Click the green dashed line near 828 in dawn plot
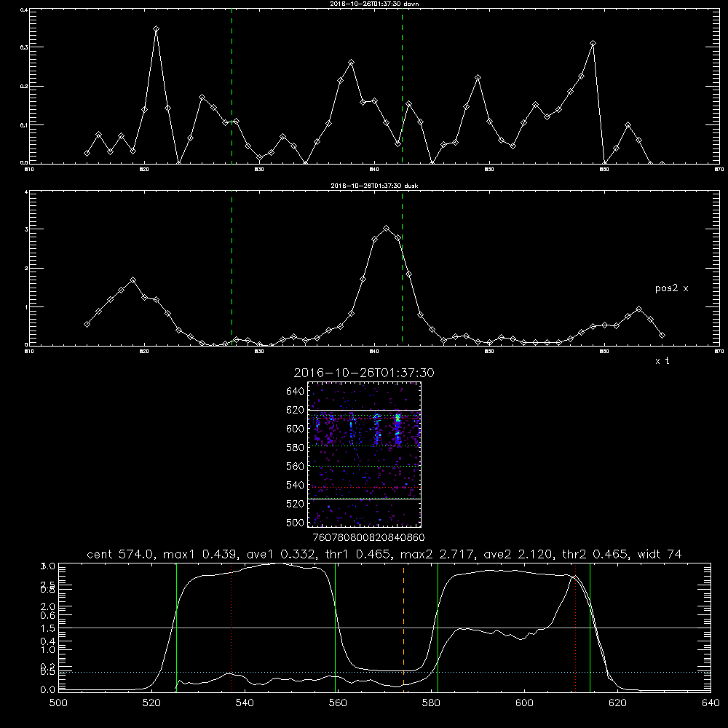 tap(232, 86)
